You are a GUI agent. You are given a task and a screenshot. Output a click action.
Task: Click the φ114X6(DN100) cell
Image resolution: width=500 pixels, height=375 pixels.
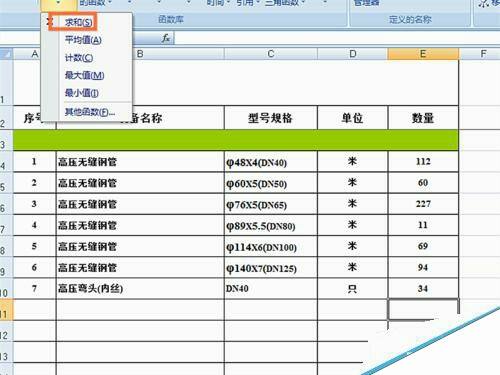[271, 246]
